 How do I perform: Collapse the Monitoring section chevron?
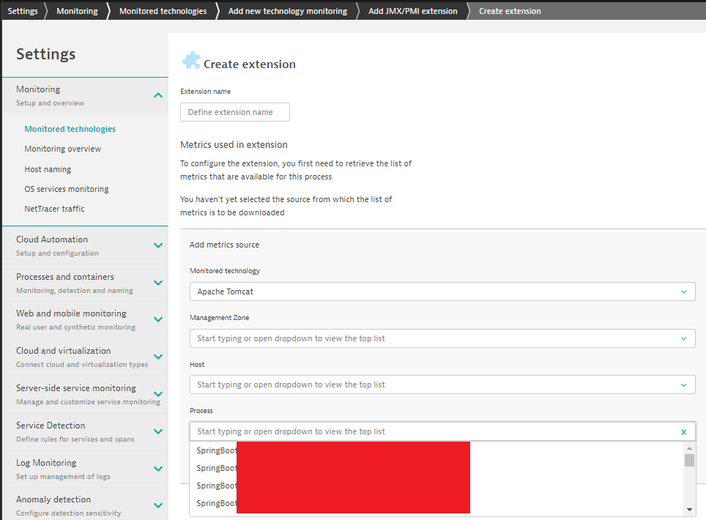(x=158, y=95)
